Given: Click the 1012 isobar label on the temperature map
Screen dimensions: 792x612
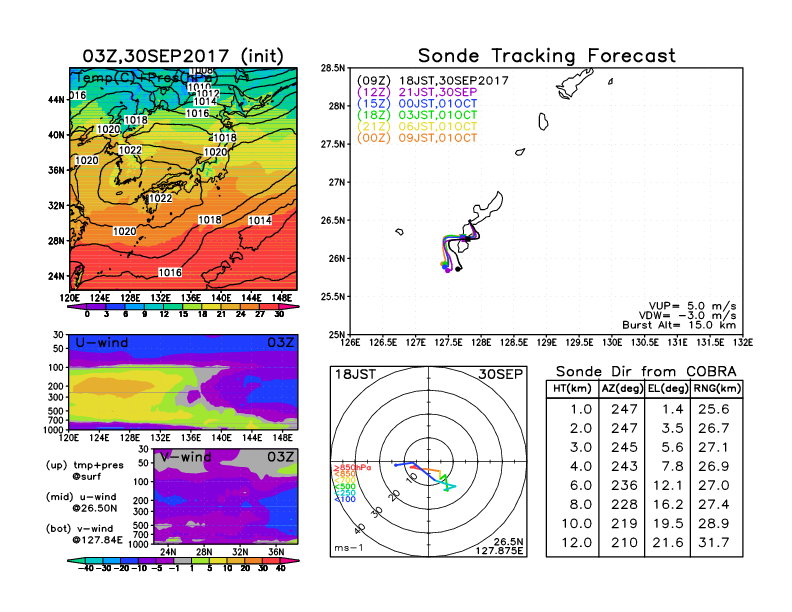Looking at the screenshot, I should point(208,93).
